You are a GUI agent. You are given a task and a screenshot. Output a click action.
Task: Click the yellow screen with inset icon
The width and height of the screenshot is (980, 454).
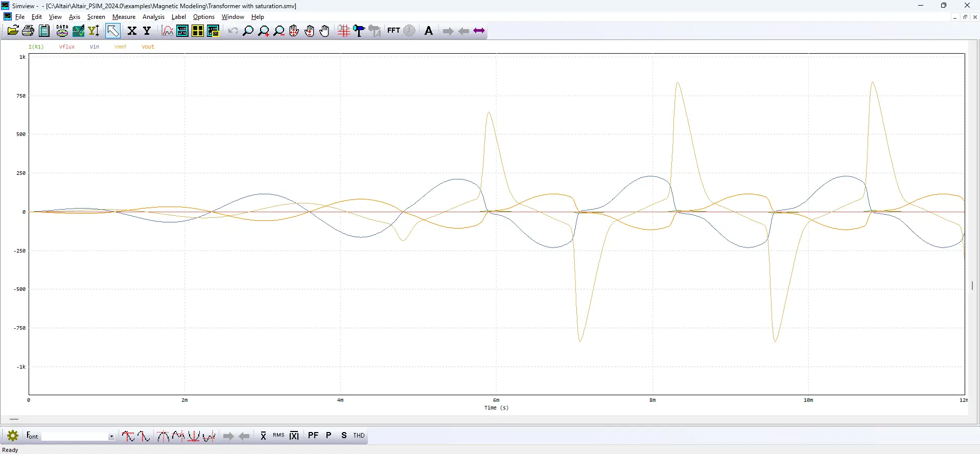coord(213,31)
